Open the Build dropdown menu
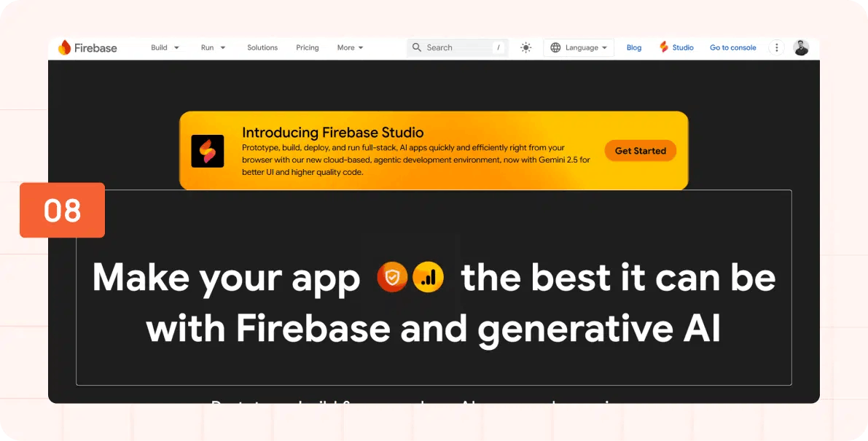Screen dimensions: 868x441 (165, 47)
